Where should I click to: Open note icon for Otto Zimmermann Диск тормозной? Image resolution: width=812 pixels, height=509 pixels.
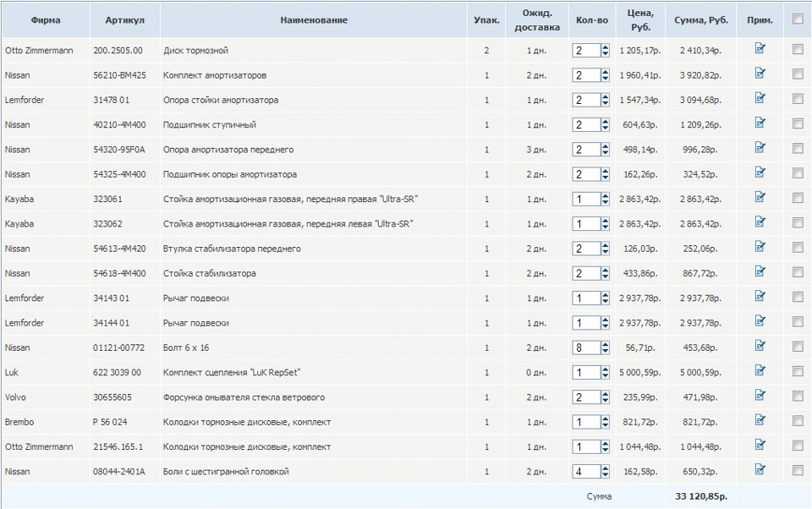[x=760, y=49]
